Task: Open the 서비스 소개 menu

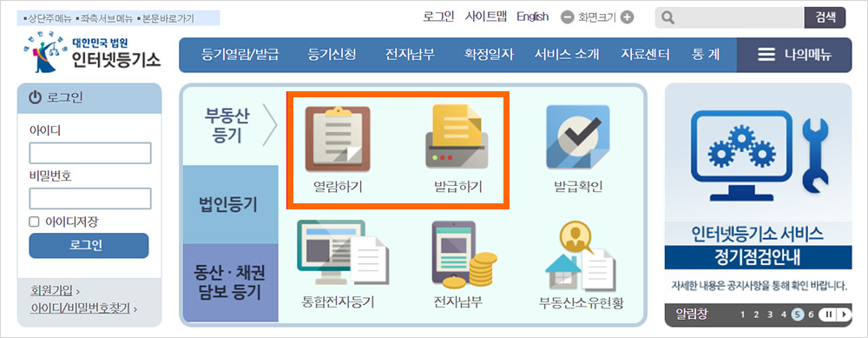Action: pos(567,55)
